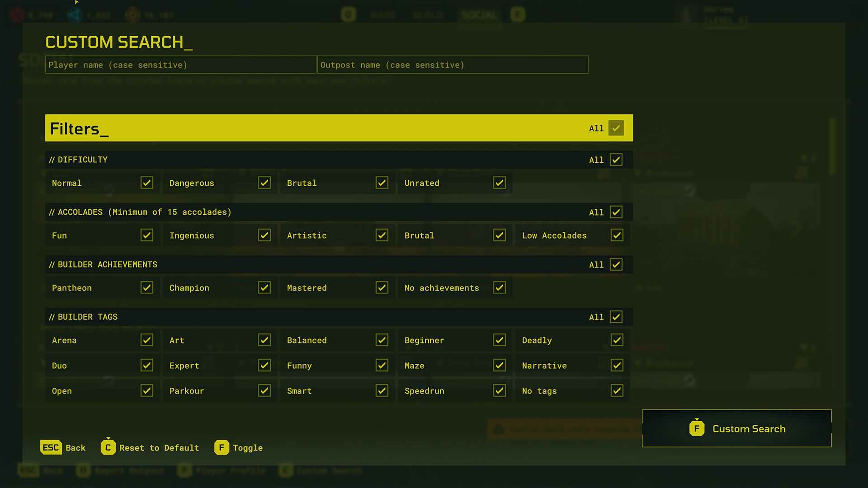
Task: Uncheck the No achievements filter
Action: [x=499, y=287]
